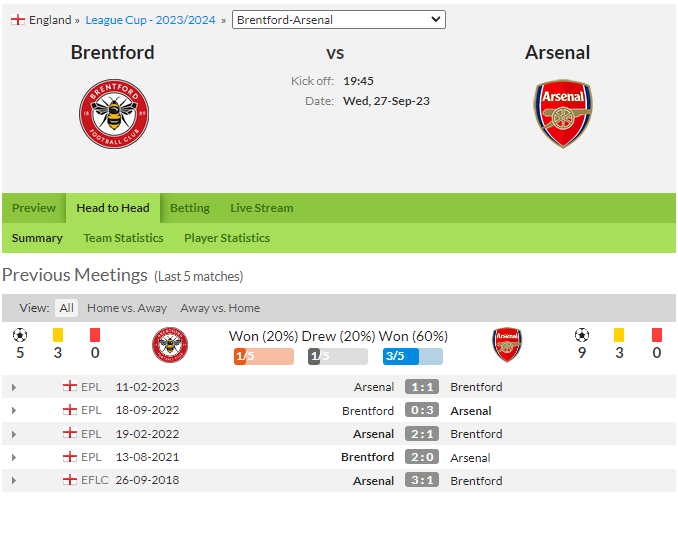The height and width of the screenshot is (540, 678).
Task: Click the 0:3 score for 18-09-2022
Action: [422, 410]
